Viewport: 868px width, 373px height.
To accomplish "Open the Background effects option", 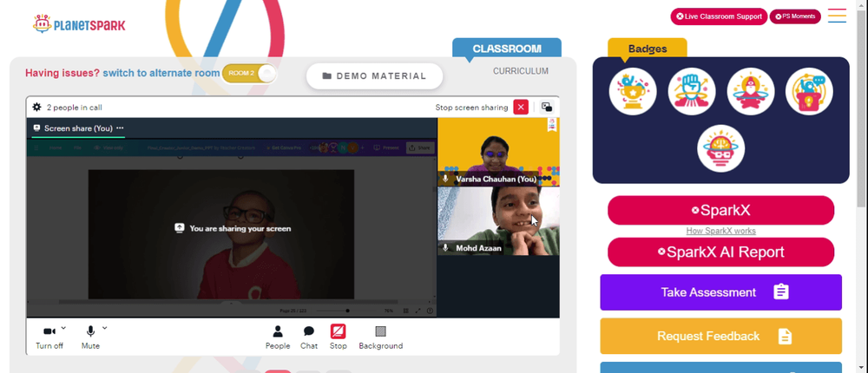I will click(x=380, y=337).
